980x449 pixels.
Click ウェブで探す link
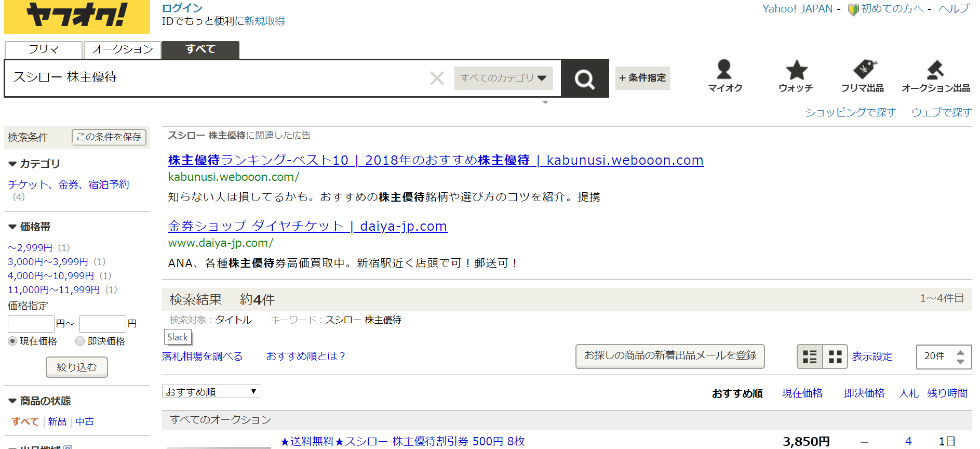coord(942,112)
